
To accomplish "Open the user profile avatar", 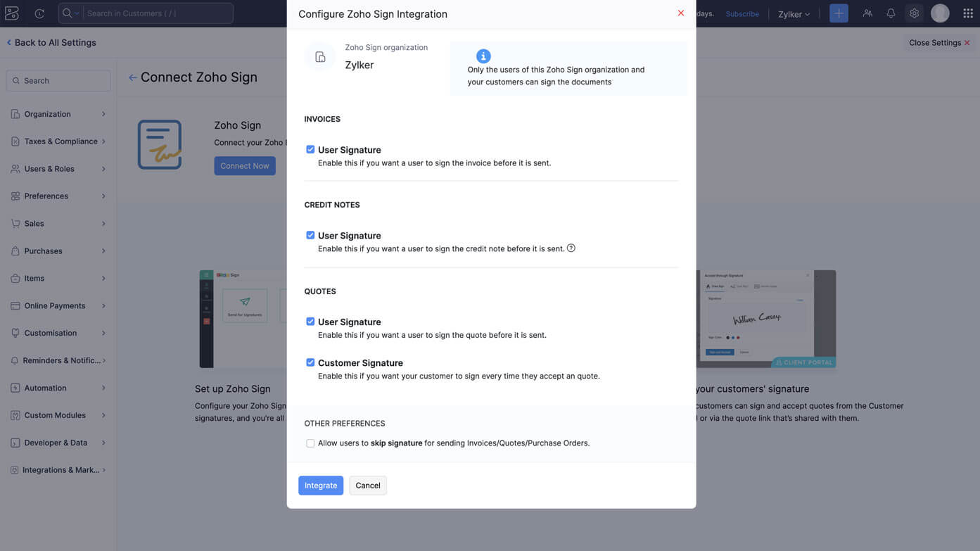I will click(x=940, y=13).
